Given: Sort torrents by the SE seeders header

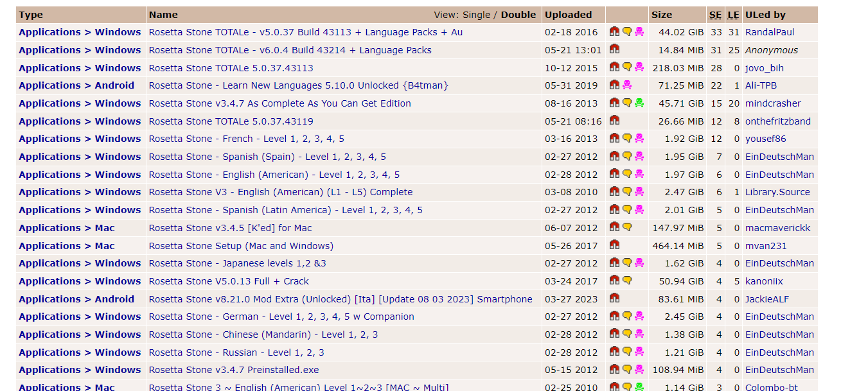Looking at the screenshot, I should [715, 15].
